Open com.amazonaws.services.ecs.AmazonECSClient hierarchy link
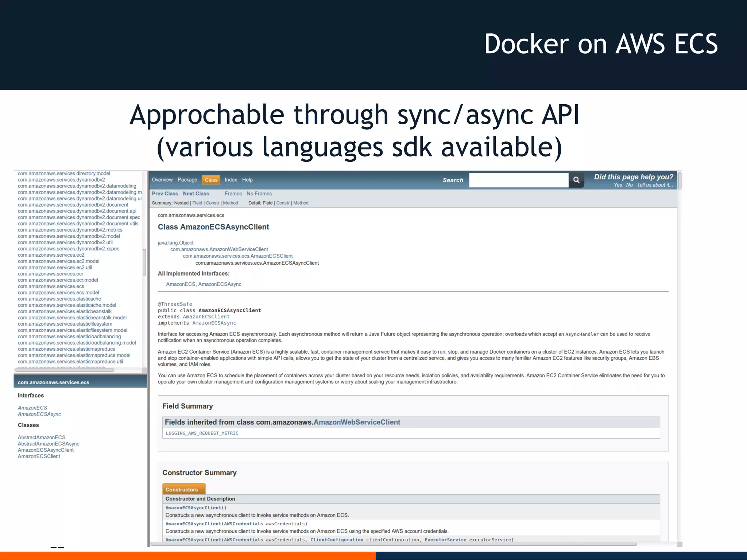 pyautogui.click(x=238, y=256)
